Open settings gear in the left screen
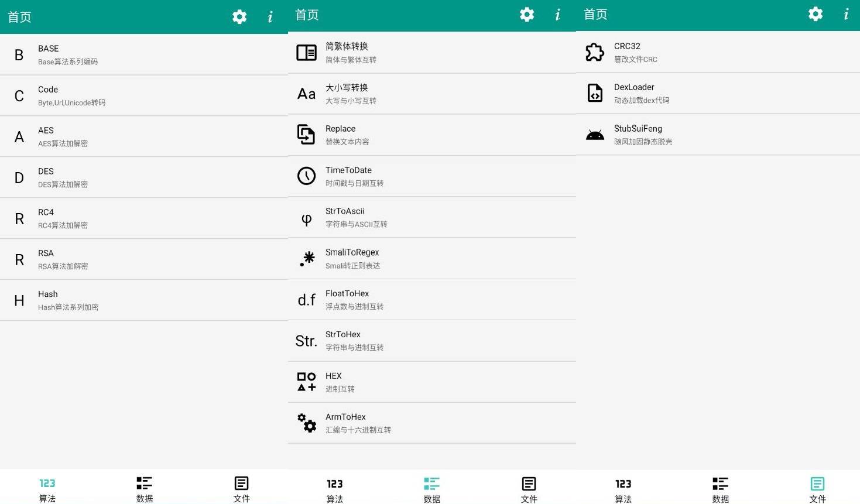The height and width of the screenshot is (504, 860). point(239,17)
